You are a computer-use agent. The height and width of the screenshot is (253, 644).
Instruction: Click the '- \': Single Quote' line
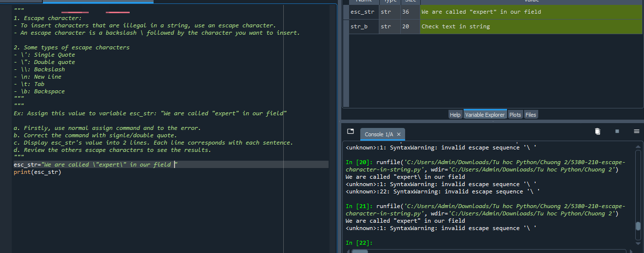click(44, 55)
